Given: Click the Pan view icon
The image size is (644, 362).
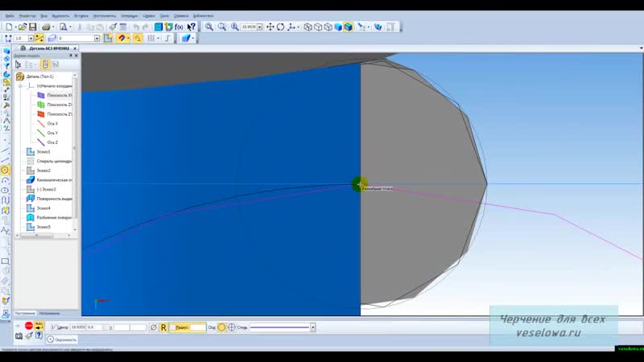Looking at the screenshot, I should [269, 27].
